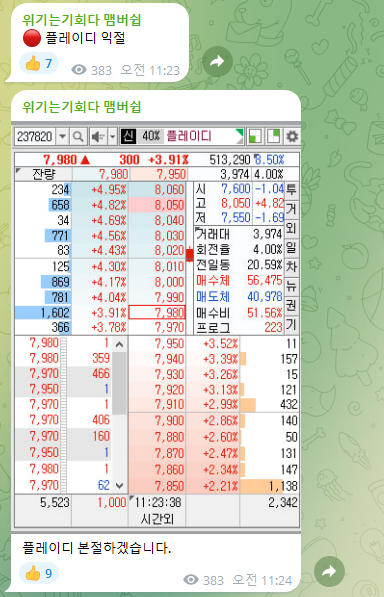Image resolution: width=384 pixels, height=597 pixels.
Task: Select the 거 side tab
Action: pos(292,209)
